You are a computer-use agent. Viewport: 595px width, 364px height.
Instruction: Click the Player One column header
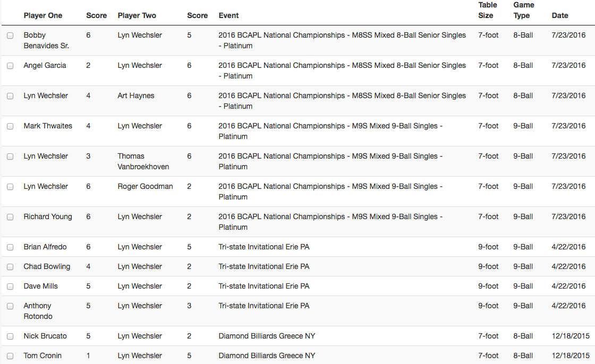pyautogui.click(x=43, y=15)
